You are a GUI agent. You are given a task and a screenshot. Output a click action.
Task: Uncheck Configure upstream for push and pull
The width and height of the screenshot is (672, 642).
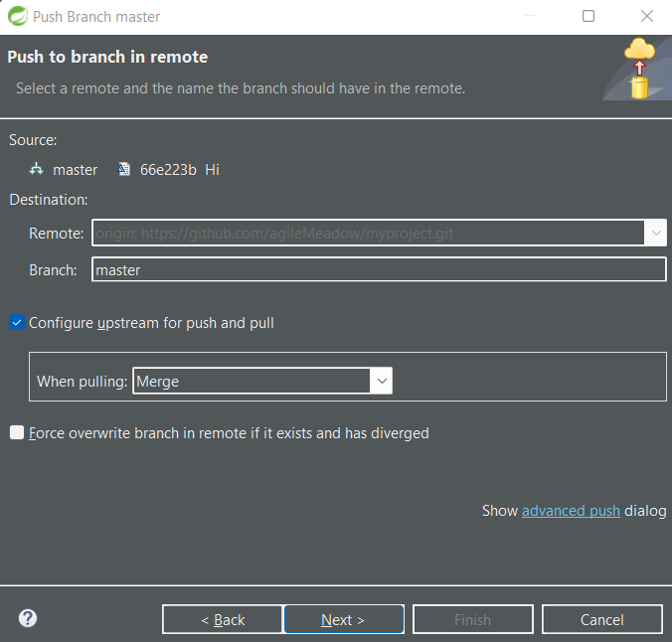pyautogui.click(x=17, y=323)
